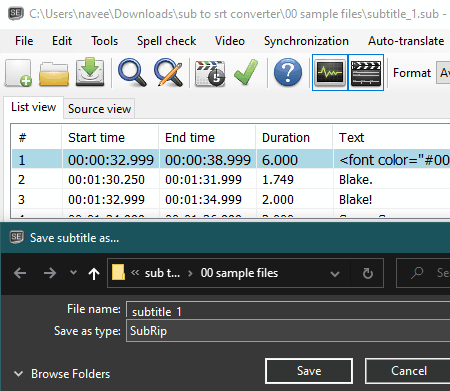
Task: Click the breadcrumb separator arrow after 'sub t...'
Action: 190,273
